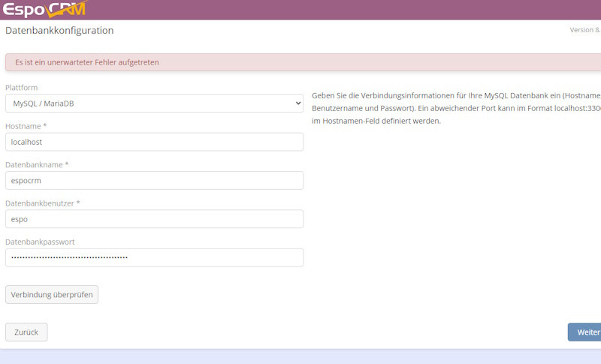Click the masked Datenbankpasswort input field
Viewport: 601px width, 364px height.
(x=154, y=257)
